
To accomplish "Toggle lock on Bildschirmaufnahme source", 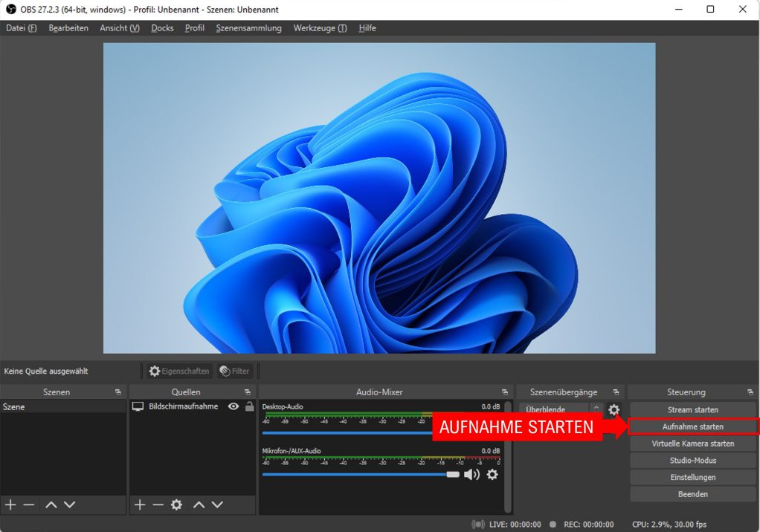I will click(249, 406).
